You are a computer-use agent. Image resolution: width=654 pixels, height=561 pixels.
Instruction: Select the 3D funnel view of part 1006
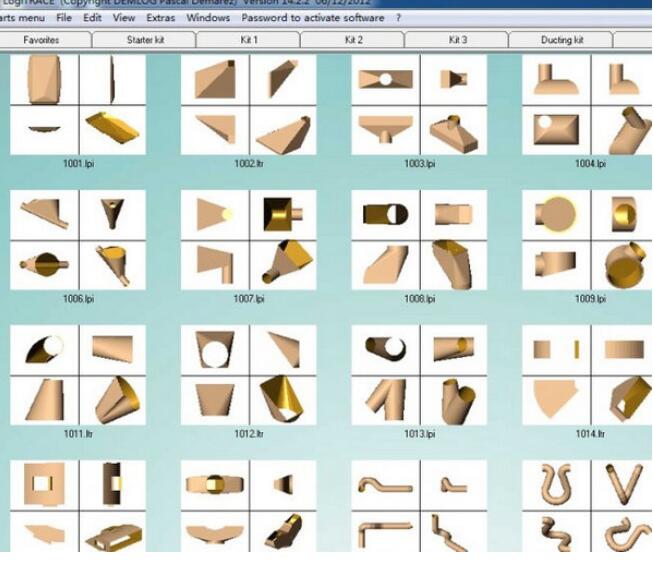[113, 265]
